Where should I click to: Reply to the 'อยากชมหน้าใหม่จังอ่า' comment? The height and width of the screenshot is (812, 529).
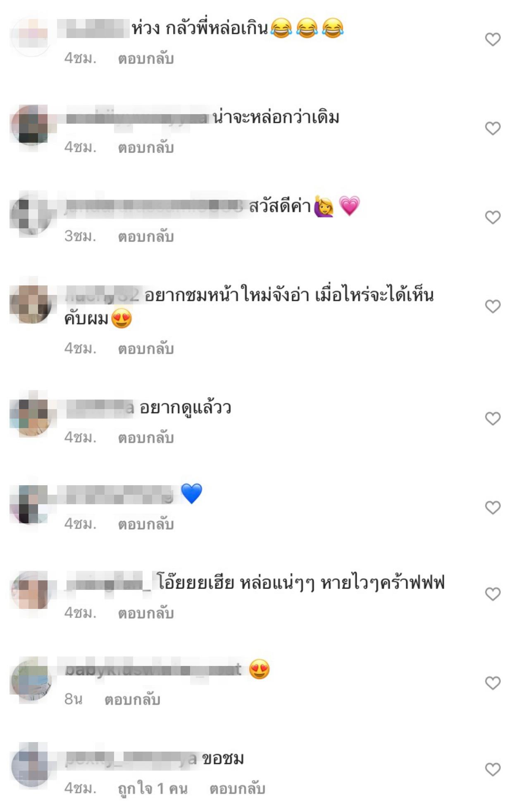coord(146,349)
